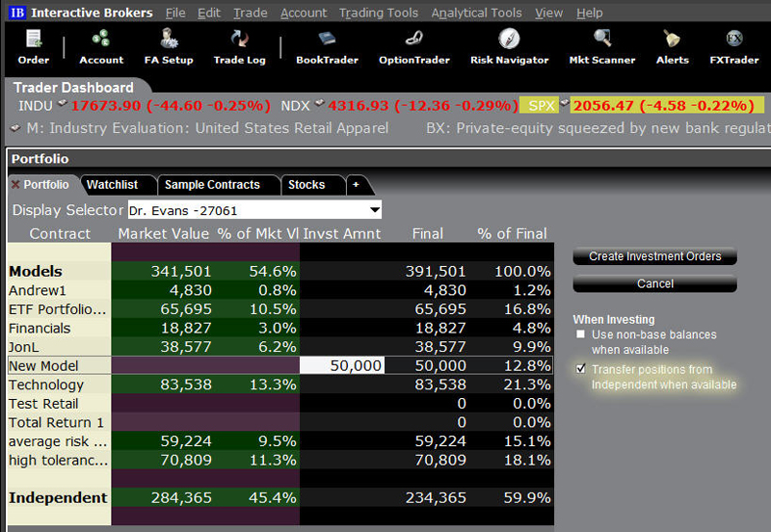Open the Trading Tools menu
This screenshot has width=771, height=532.
pyautogui.click(x=379, y=13)
